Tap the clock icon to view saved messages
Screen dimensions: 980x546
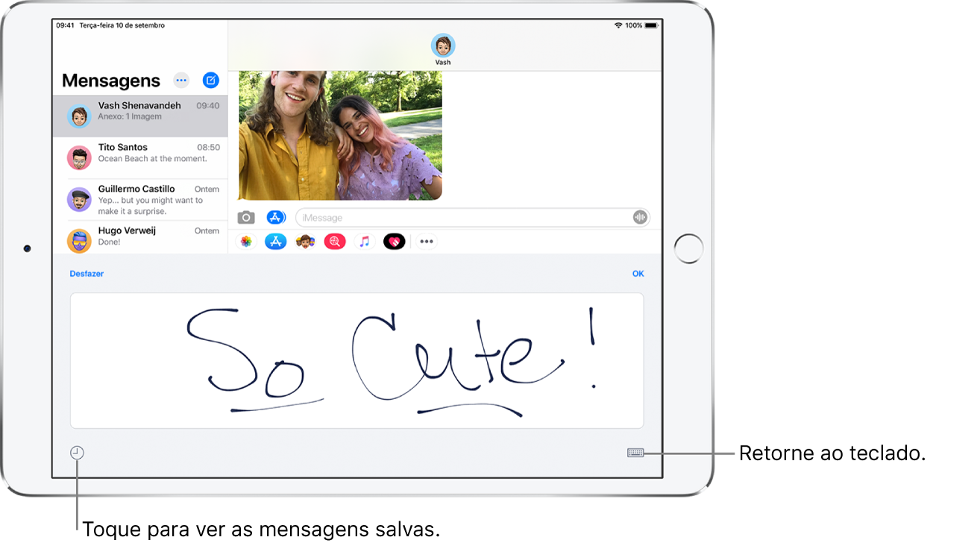pos(78,453)
